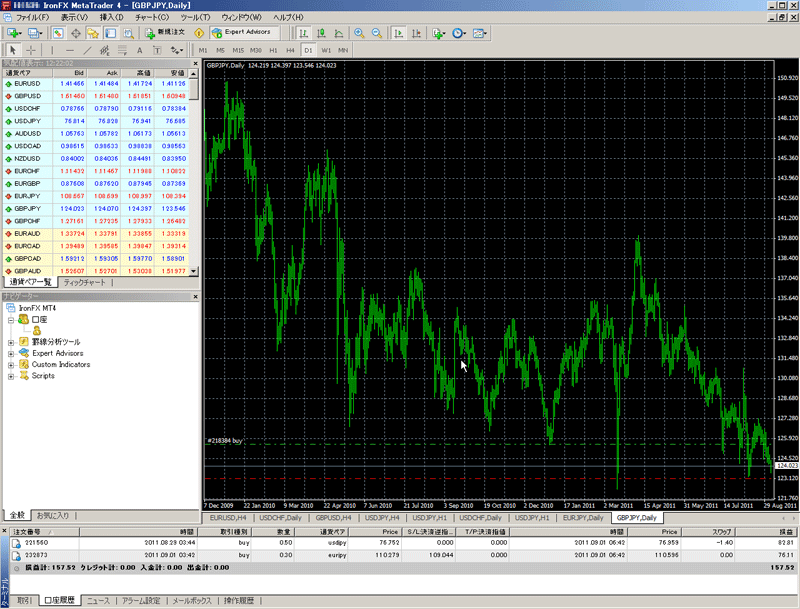Select the Crosshair tool

(x=31, y=50)
